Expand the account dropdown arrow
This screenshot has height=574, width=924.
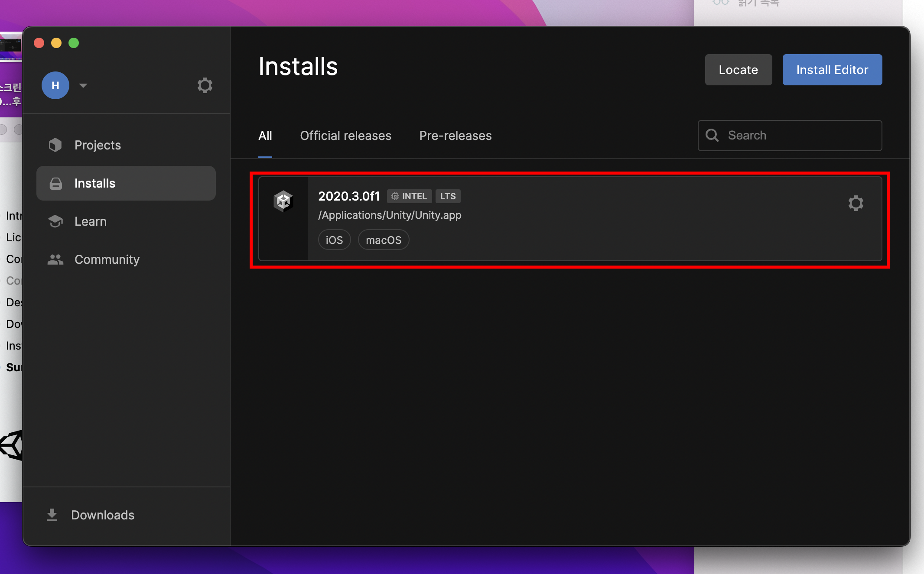pos(83,85)
